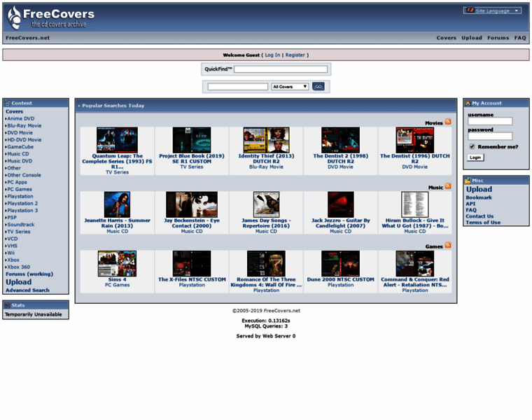The height and width of the screenshot is (420, 532).
Task: Open Music CD category in sidebar
Action: pos(18,154)
